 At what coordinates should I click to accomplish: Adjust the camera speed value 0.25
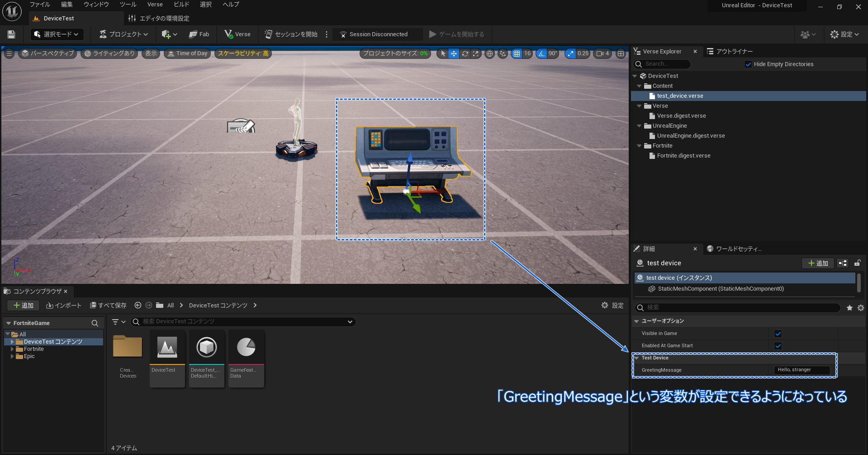(x=583, y=53)
